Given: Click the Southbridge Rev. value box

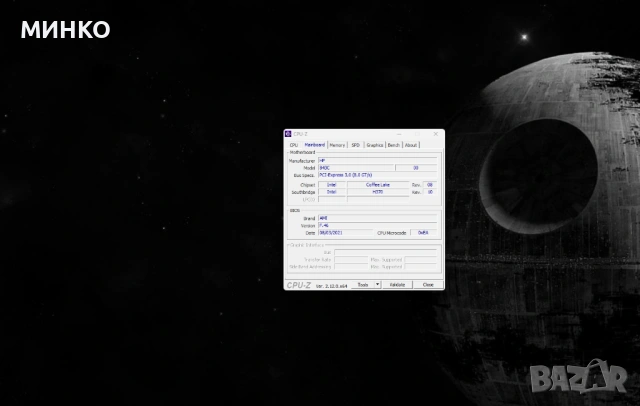Looking at the screenshot, I should [430, 192].
